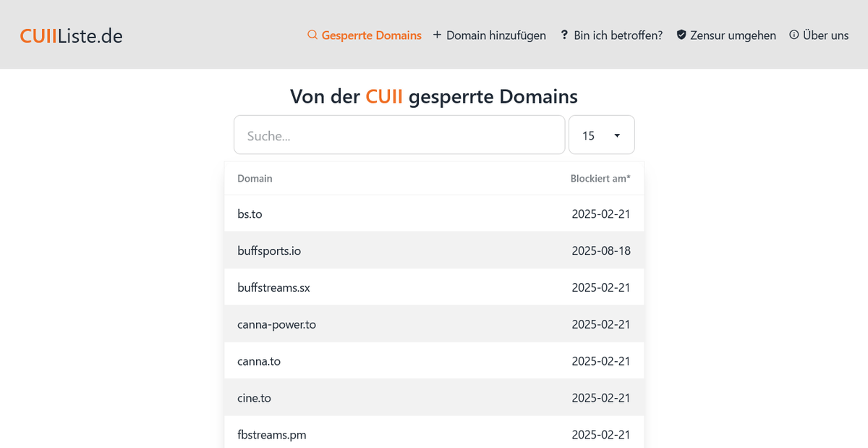Viewport: 868px width, 448px height.
Task: Click the blocked date in the bs.to row
Action: (601, 214)
